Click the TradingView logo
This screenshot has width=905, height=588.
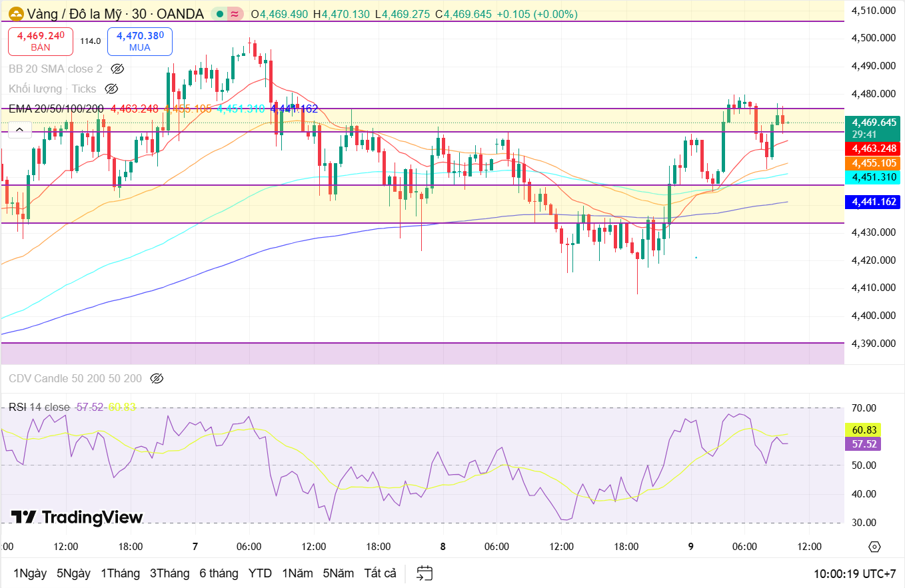point(77,517)
